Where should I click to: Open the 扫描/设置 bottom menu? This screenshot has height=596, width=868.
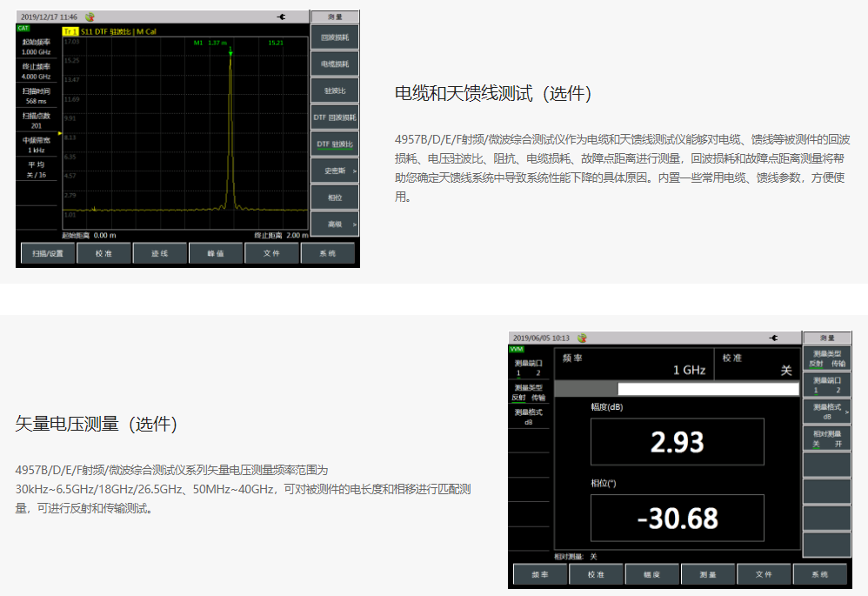coord(47,253)
